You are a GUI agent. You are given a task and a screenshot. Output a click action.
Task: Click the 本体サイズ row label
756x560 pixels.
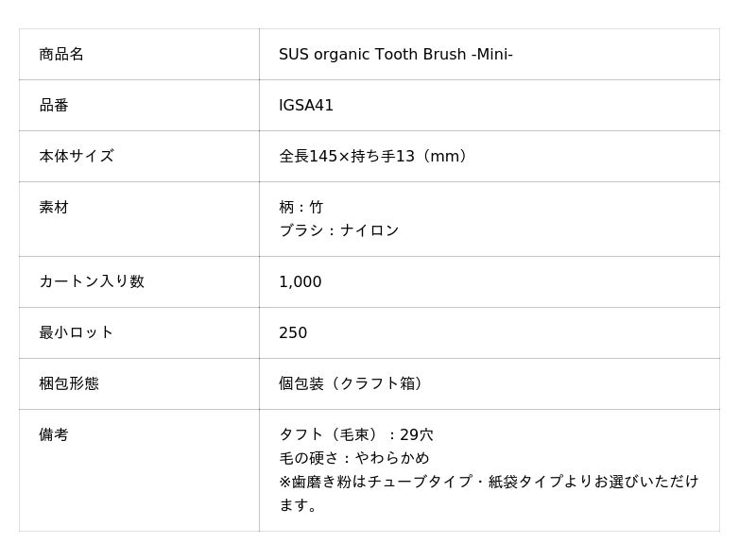[77, 157]
